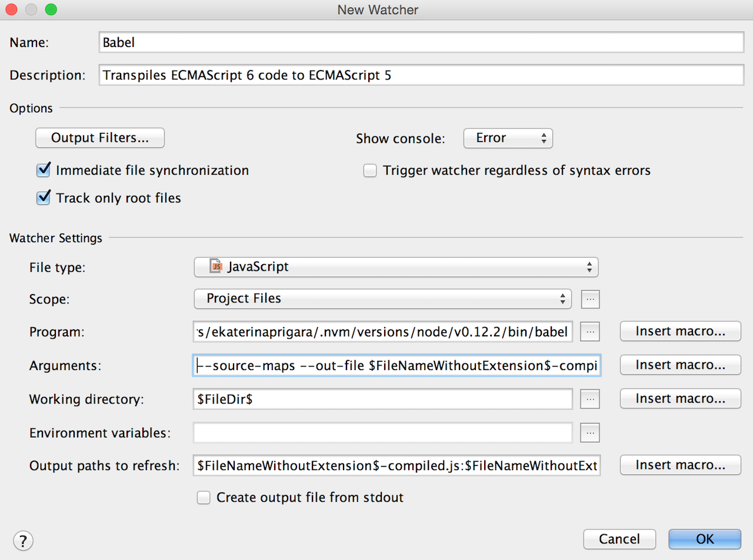753x560 pixels.
Task: Check Create output file from stdout
Action: pos(204,498)
